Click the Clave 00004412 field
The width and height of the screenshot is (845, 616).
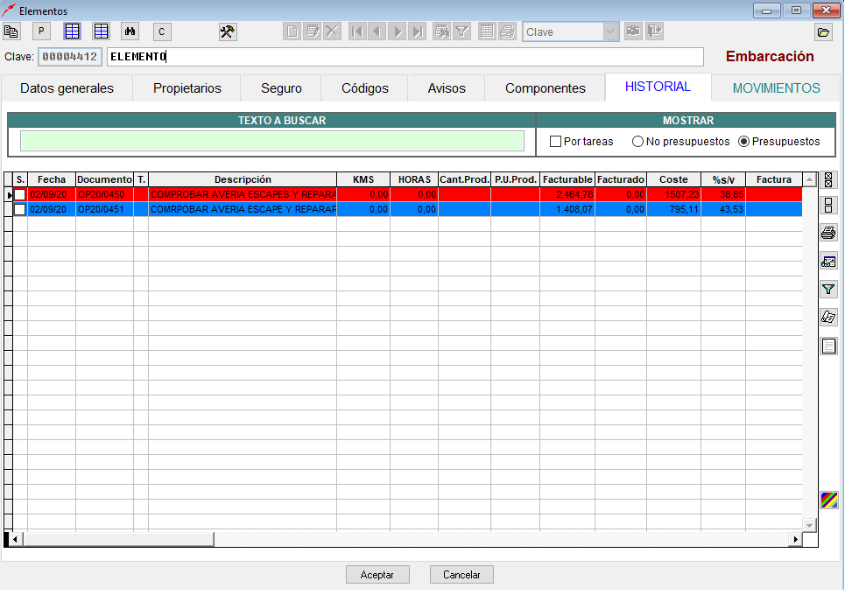coord(69,57)
